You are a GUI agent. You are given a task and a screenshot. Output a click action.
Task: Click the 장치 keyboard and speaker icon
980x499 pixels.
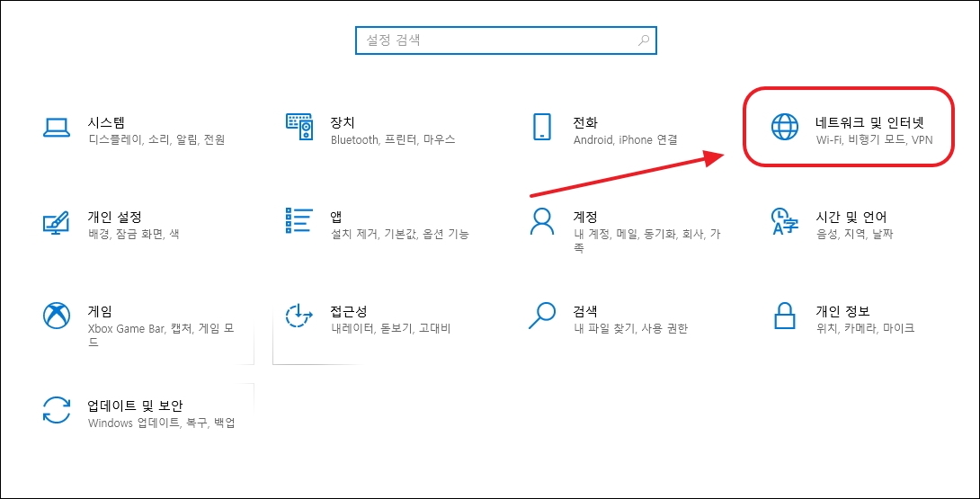pyautogui.click(x=299, y=126)
